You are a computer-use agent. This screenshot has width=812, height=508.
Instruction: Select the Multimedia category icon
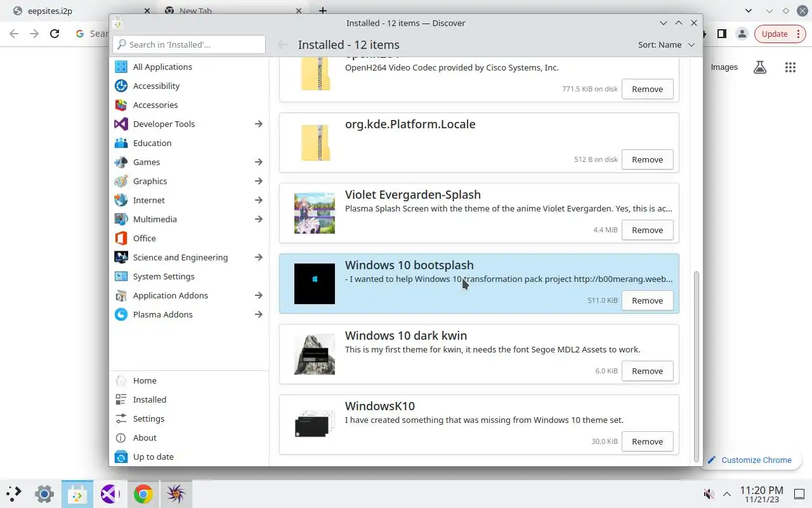[x=121, y=219]
